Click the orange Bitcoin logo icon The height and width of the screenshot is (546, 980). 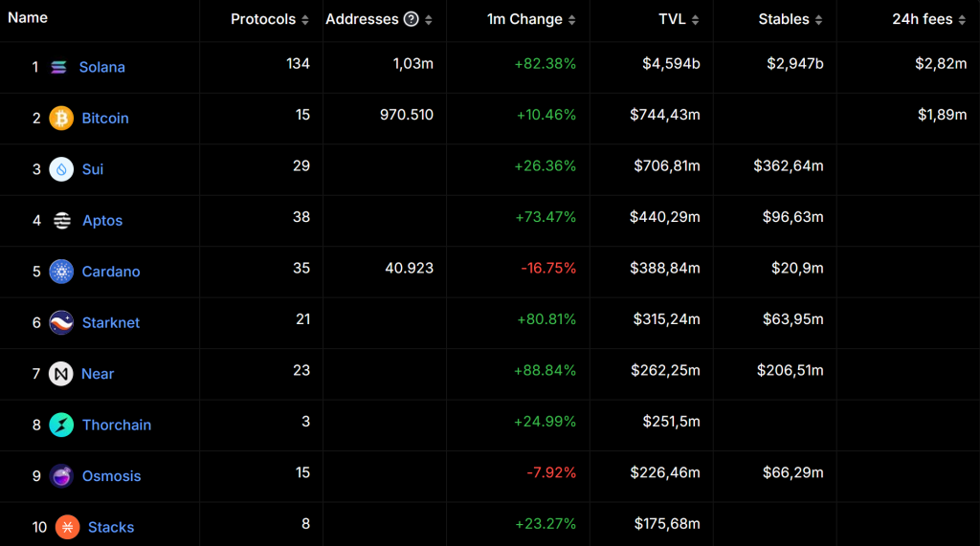click(x=61, y=118)
